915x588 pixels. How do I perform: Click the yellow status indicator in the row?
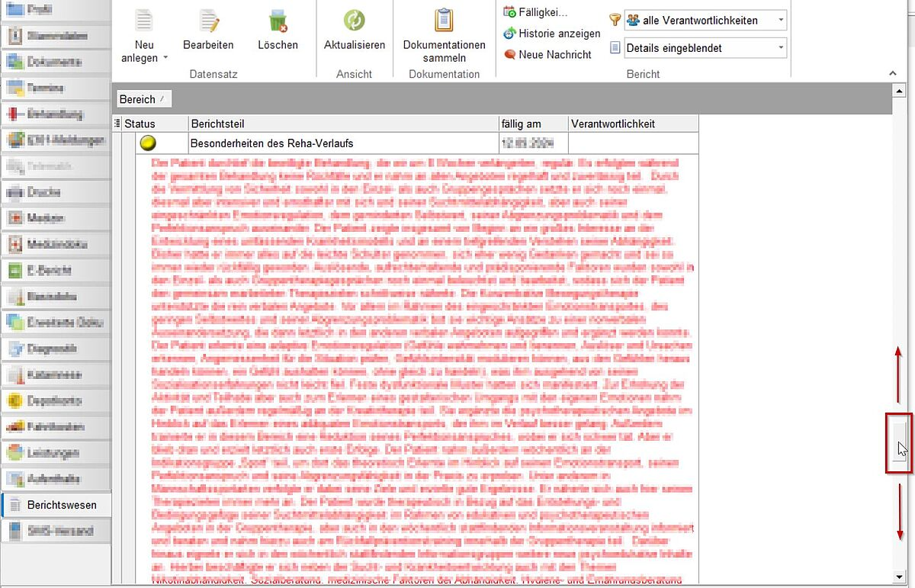click(x=147, y=143)
